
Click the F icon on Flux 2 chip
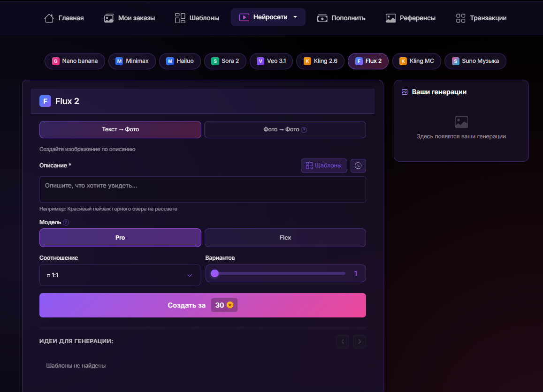(x=359, y=61)
